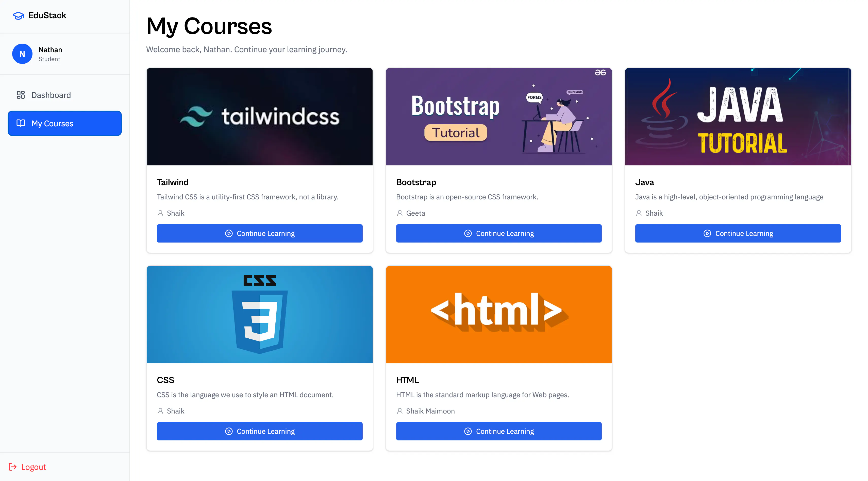Click instructor name Geeta

pyautogui.click(x=415, y=213)
